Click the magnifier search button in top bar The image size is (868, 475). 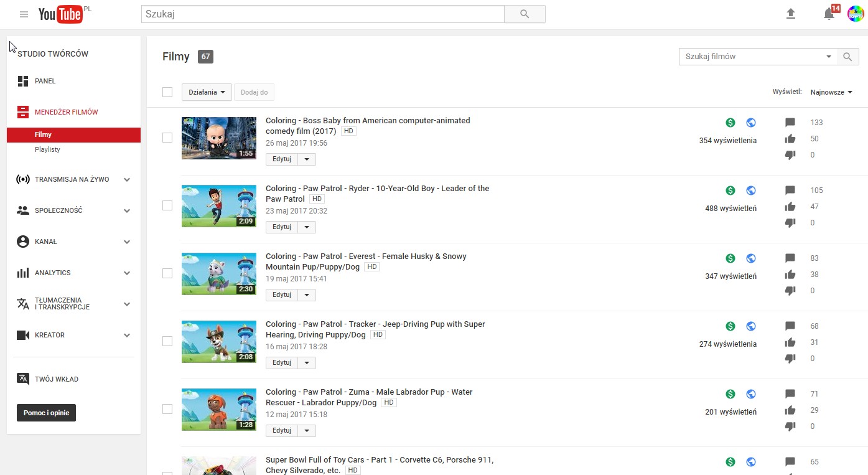[525, 14]
